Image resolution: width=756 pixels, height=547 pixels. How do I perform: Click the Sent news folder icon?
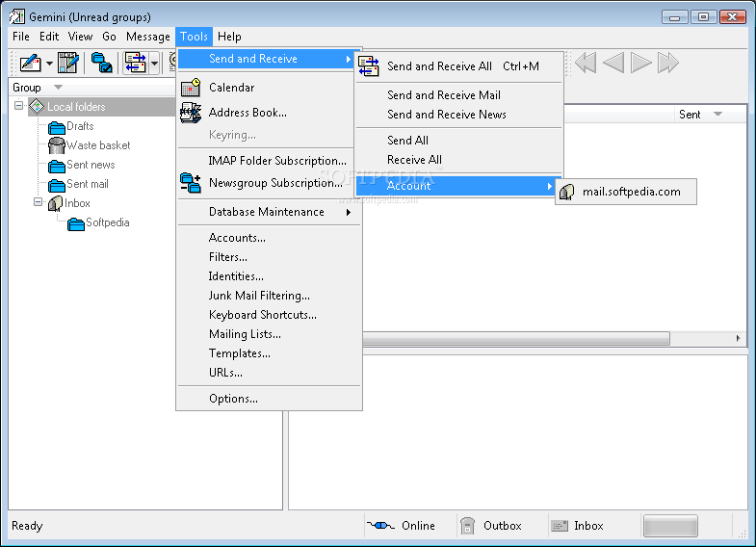click(x=57, y=166)
